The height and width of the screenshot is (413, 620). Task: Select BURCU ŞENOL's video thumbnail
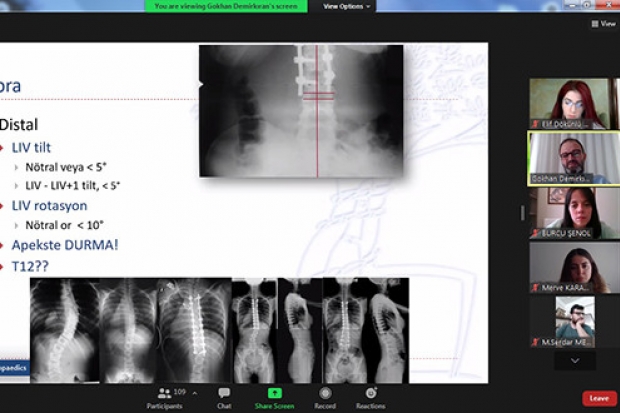[568, 212]
